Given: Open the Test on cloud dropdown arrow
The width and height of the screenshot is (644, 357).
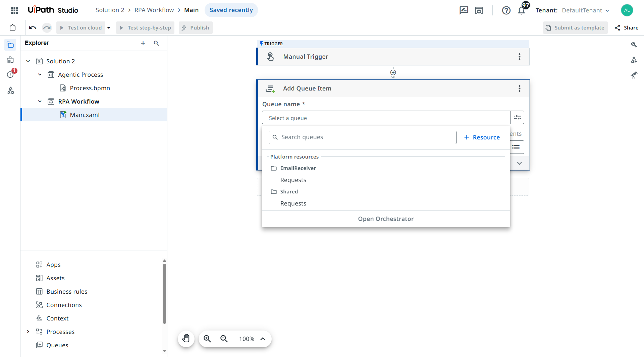Looking at the screenshot, I should [x=109, y=28].
